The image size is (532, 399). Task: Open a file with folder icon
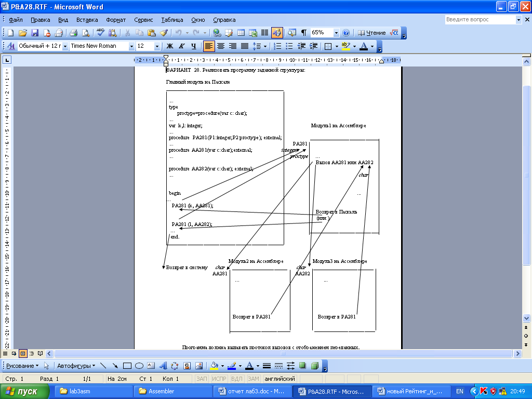(x=23, y=33)
